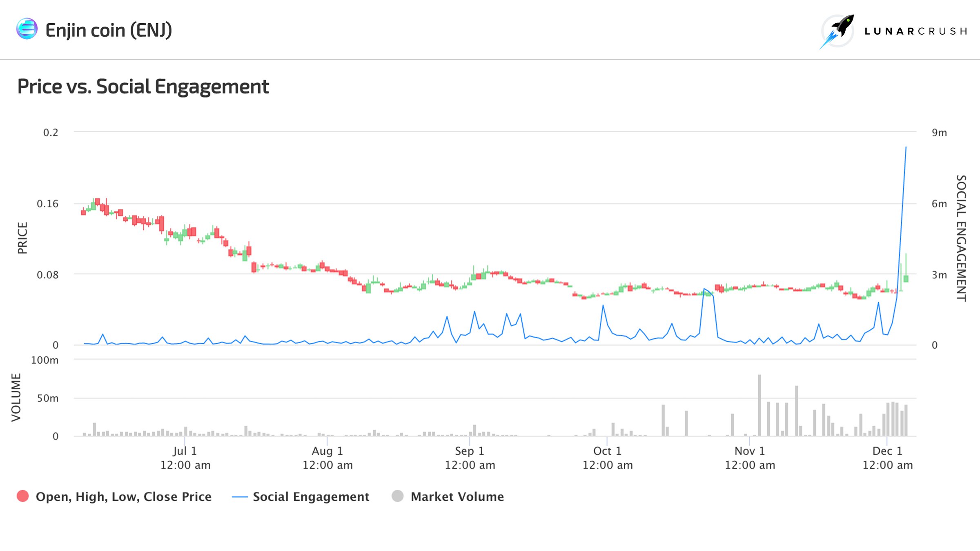
Task: Click the Enjin coin logo icon
Action: point(27,29)
